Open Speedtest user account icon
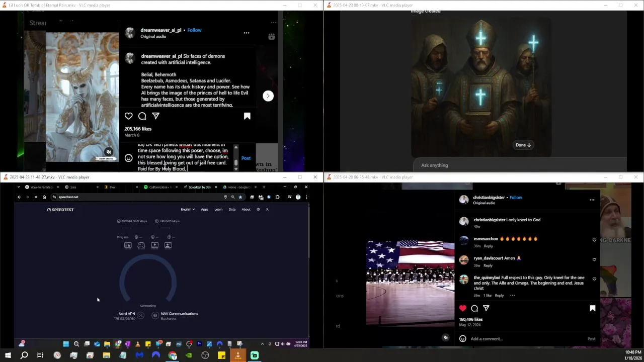 click(x=267, y=209)
